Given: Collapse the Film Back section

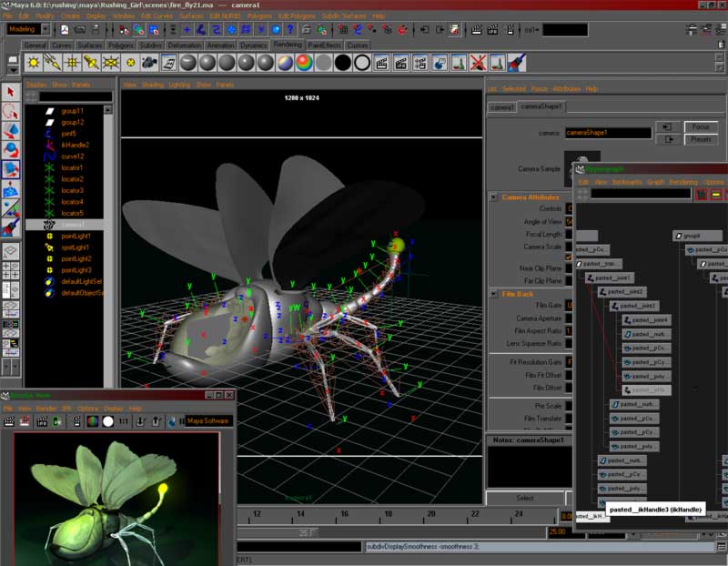Looking at the screenshot, I should 493,294.
